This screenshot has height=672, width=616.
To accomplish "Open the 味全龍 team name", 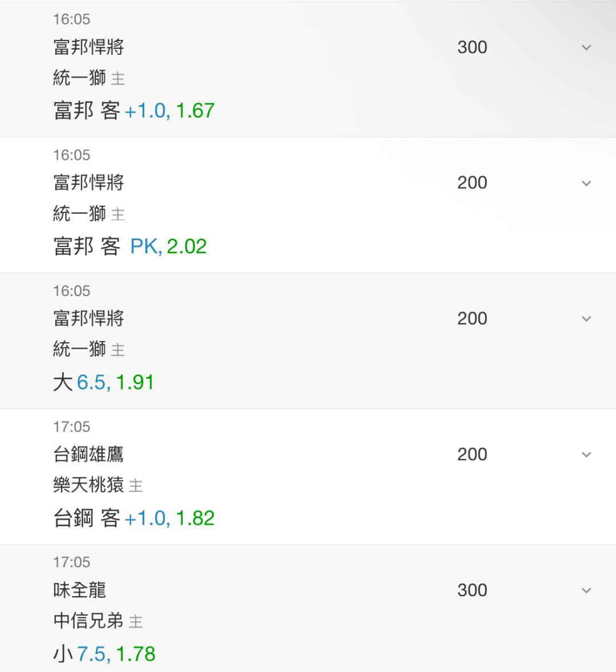I will 79,590.
